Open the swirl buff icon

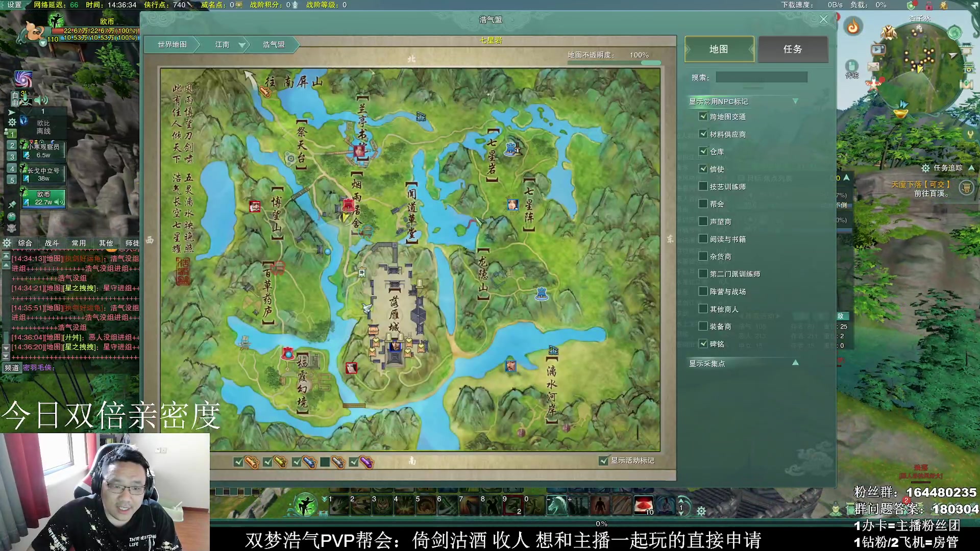click(23, 79)
